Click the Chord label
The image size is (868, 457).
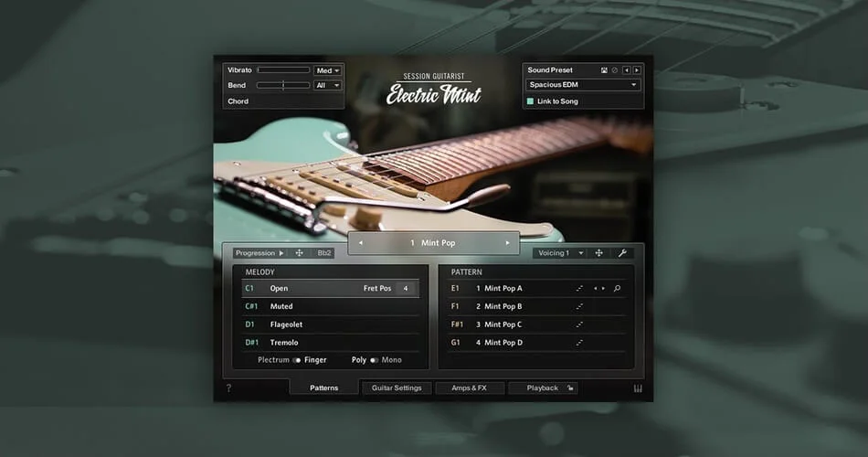coord(238,101)
